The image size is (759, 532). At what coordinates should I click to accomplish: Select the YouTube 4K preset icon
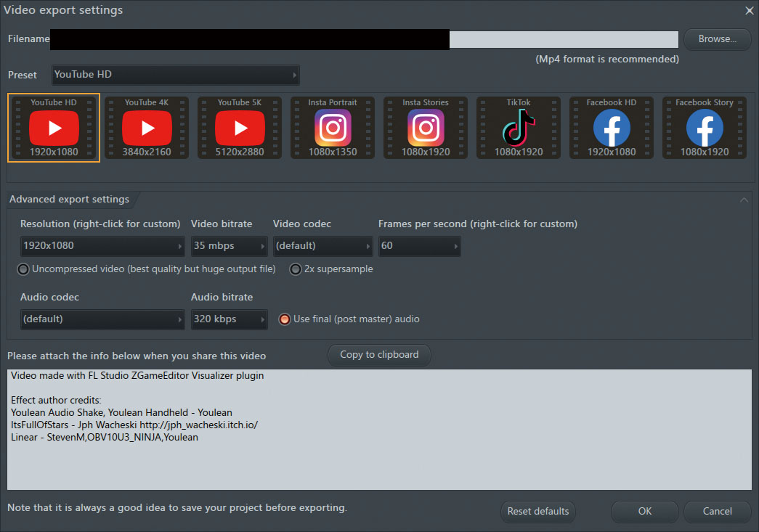(147, 128)
